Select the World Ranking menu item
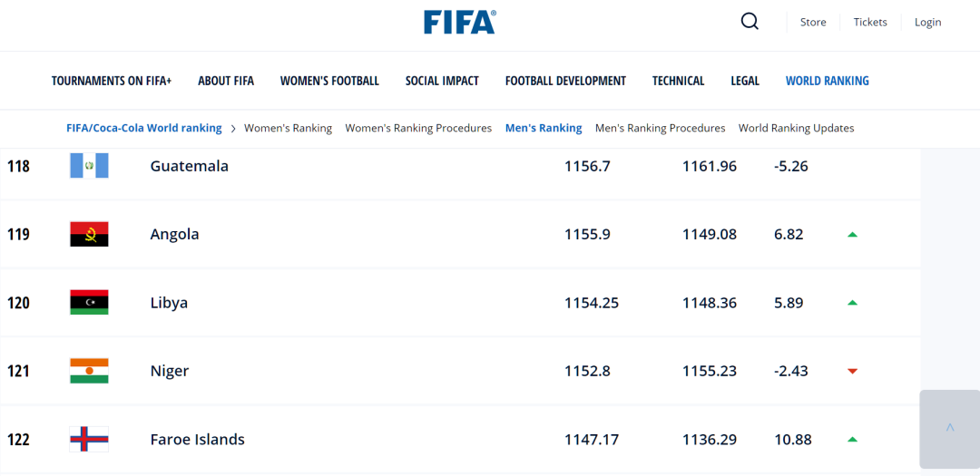 tap(827, 81)
